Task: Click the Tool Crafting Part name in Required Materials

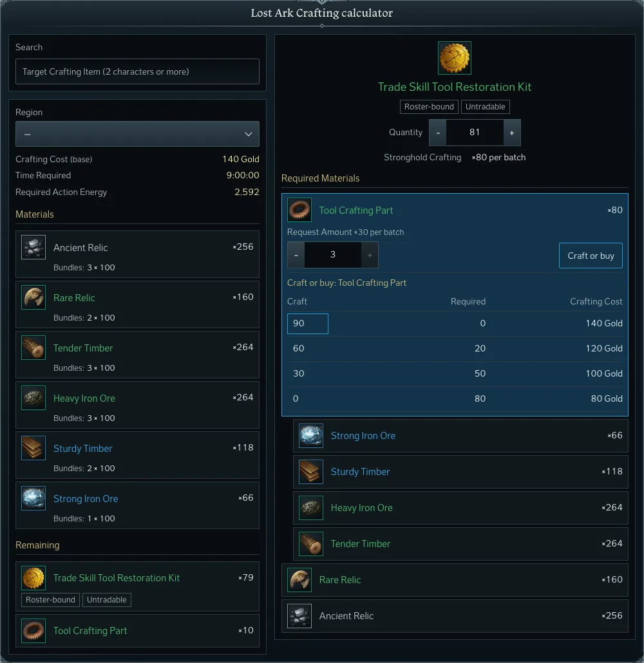Action: point(356,210)
